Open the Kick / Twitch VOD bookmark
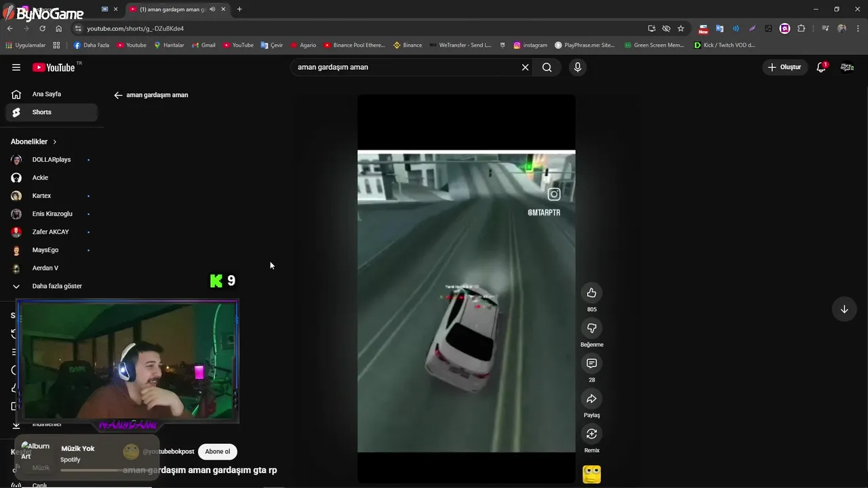The height and width of the screenshot is (488, 868). click(724, 45)
